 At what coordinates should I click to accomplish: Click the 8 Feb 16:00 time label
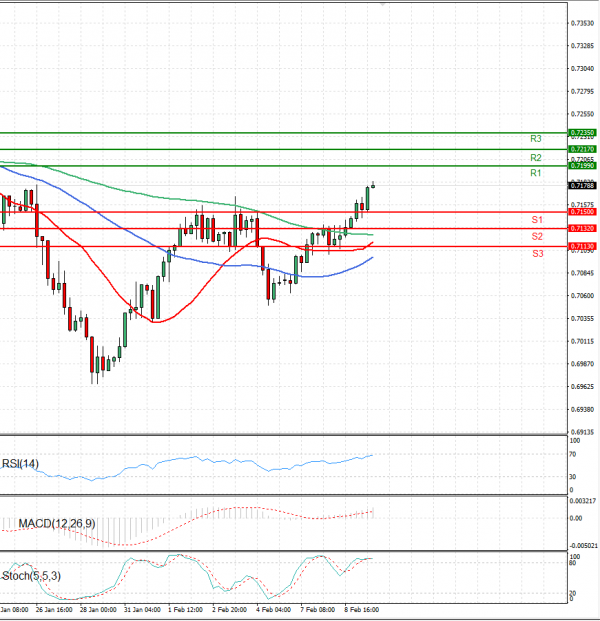(361, 610)
